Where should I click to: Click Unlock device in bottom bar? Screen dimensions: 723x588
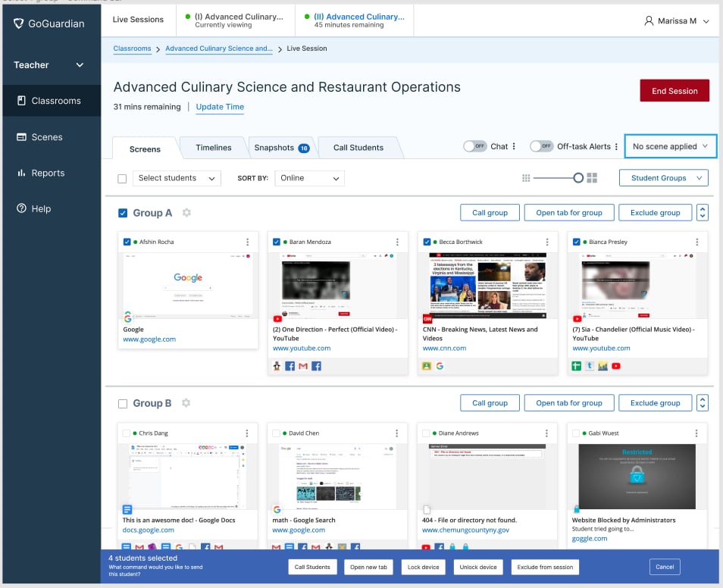click(x=478, y=567)
